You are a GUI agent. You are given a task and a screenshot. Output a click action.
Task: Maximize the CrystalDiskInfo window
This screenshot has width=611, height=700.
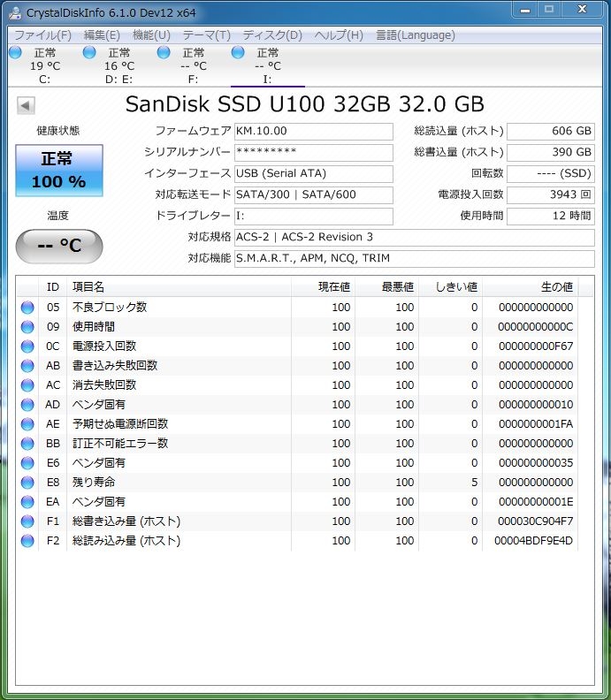click(549, 10)
